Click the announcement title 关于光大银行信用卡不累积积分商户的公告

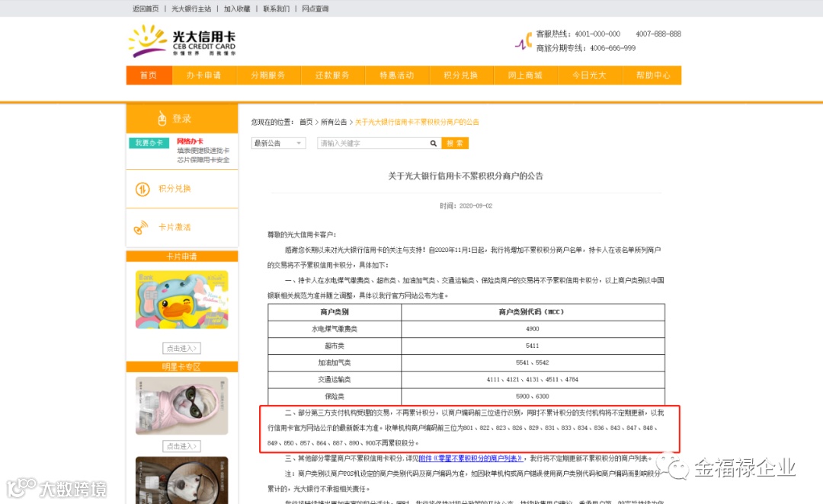click(466, 176)
